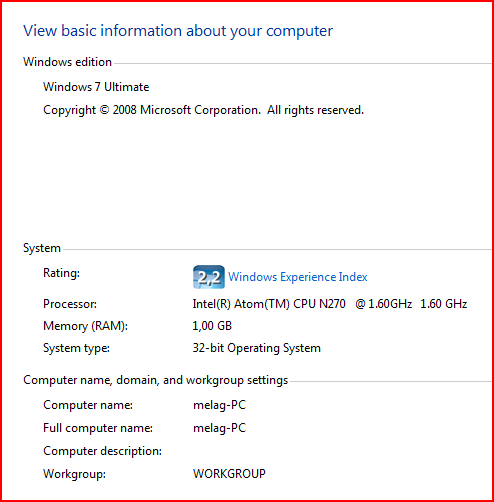Open the Windows Experience Index link
Viewport: 494px width, 502px height.
297,277
